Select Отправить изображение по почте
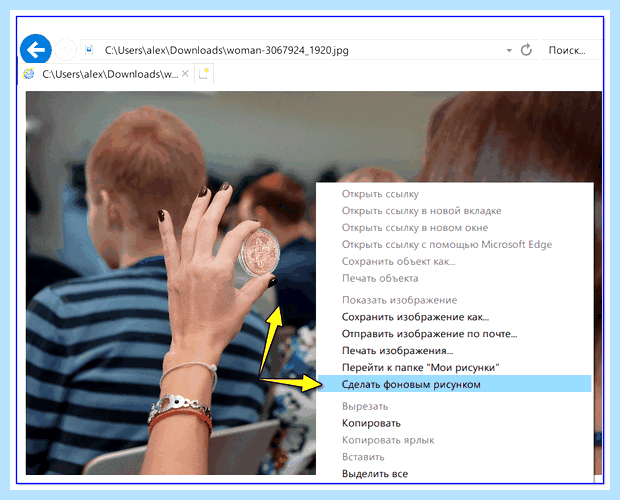This screenshot has height=500, width=620. (429, 334)
